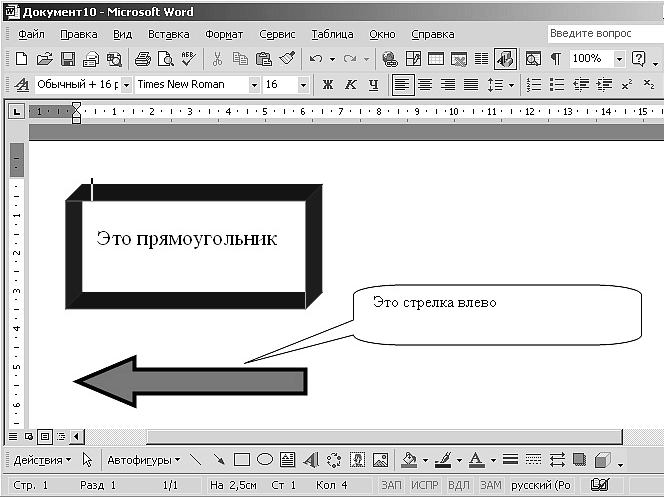Click the Автофигуры button
Image resolution: width=664 pixels, height=497 pixels.
pyautogui.click(x=144, y=460)
